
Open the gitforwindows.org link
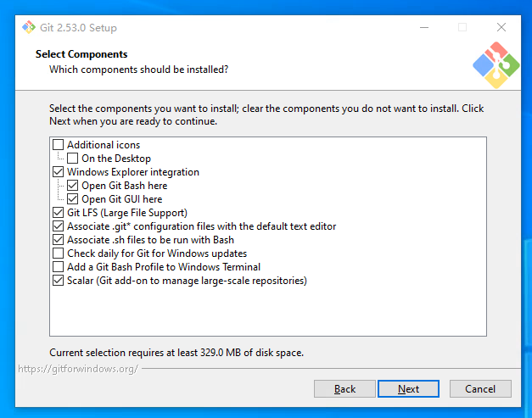pos(76,370)
